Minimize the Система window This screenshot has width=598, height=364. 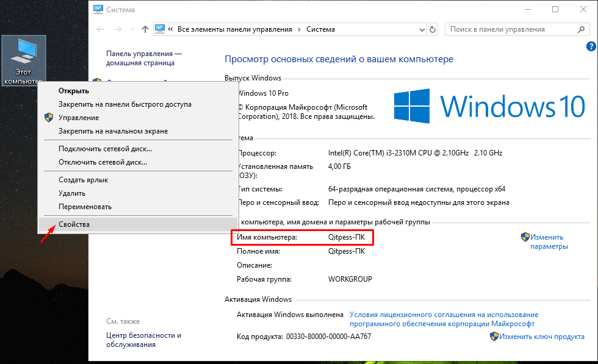coord(528,10)
